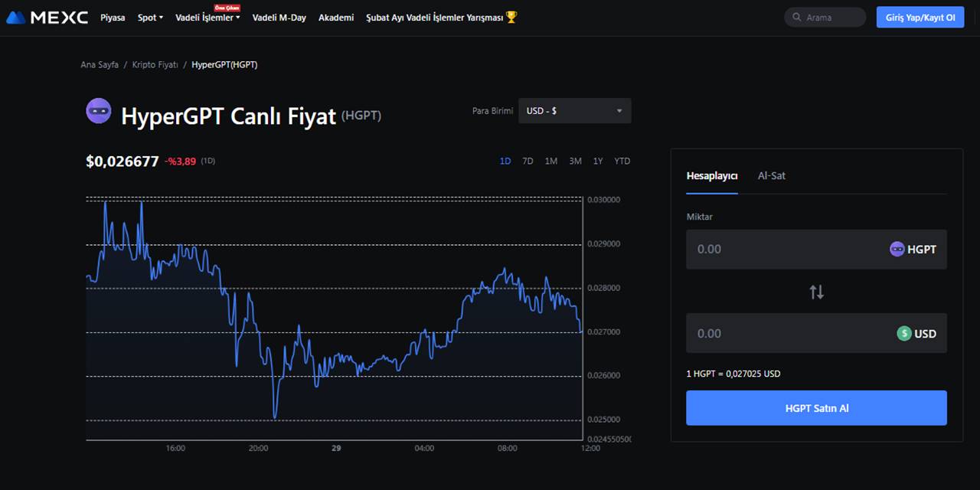The image size is (980, 490).
Task: Switch chart range to 7D
Action: [528, 161]
